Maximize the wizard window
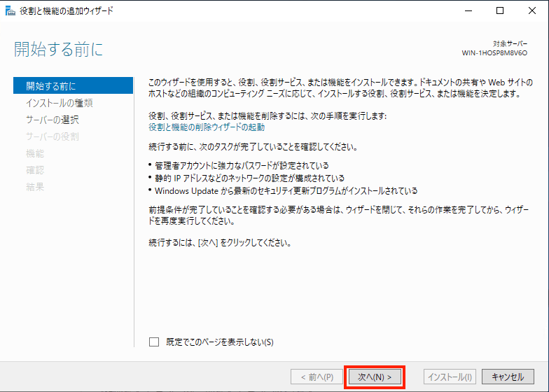Viewport: 549px width, 392px height. pyautogui.click(x=500, y=11)
